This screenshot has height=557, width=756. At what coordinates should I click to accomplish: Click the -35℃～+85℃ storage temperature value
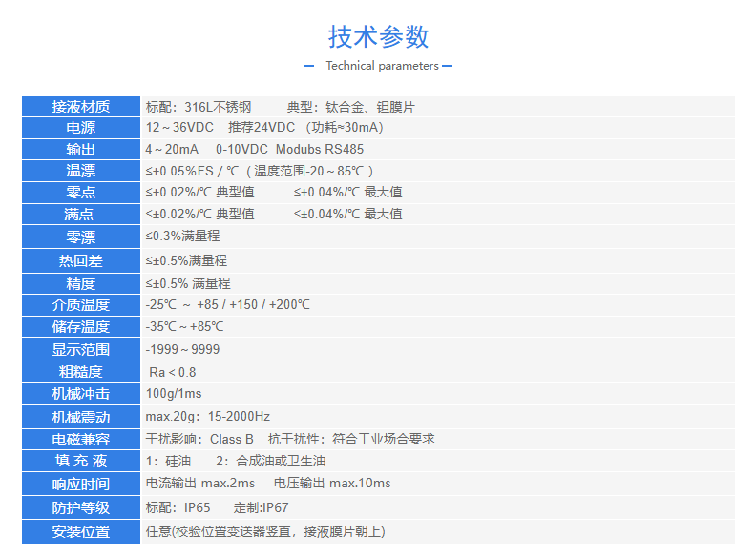[x=184, y=327]
